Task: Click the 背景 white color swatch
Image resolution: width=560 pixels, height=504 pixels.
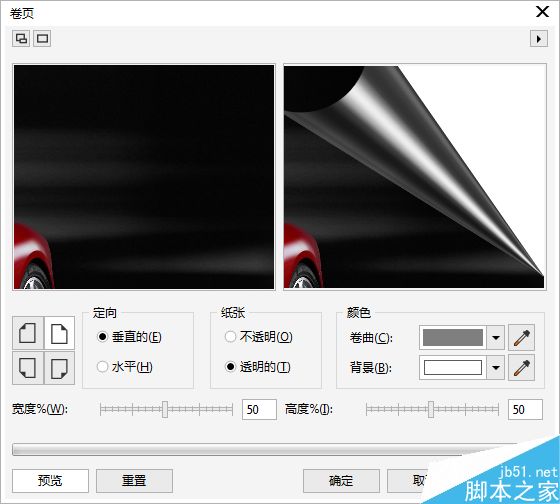Action: tap(452, 368)
